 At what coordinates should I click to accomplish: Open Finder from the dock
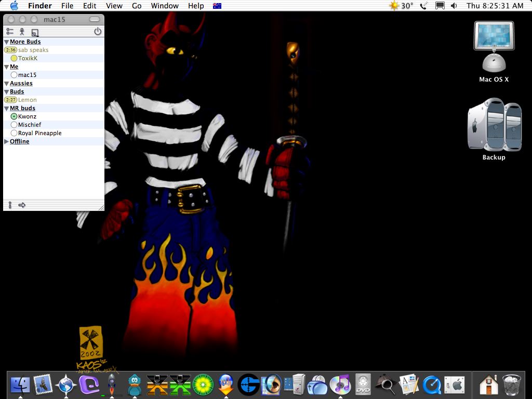point(20,385)
